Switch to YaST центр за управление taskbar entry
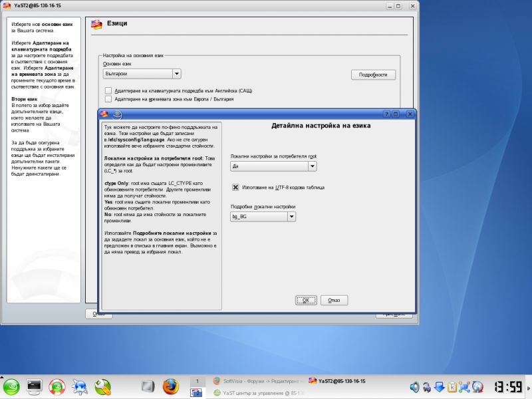Viewport: 532px width, 399px height. (257, 393)
